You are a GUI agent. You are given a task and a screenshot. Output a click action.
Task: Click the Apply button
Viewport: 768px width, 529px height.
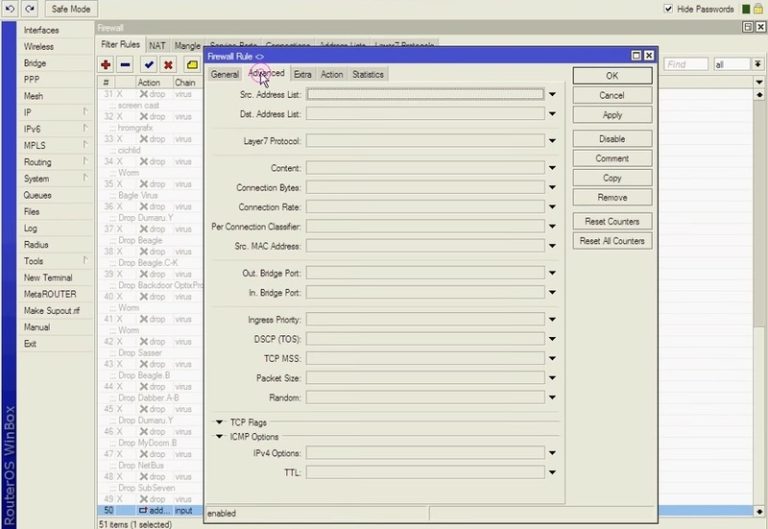(612, 115)
